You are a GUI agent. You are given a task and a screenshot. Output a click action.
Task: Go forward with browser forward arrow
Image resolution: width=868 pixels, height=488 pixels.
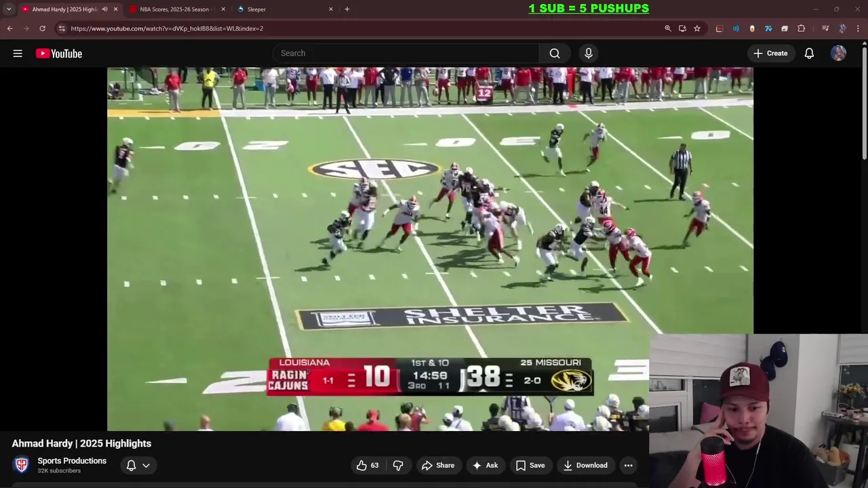(x=26, y=28)
